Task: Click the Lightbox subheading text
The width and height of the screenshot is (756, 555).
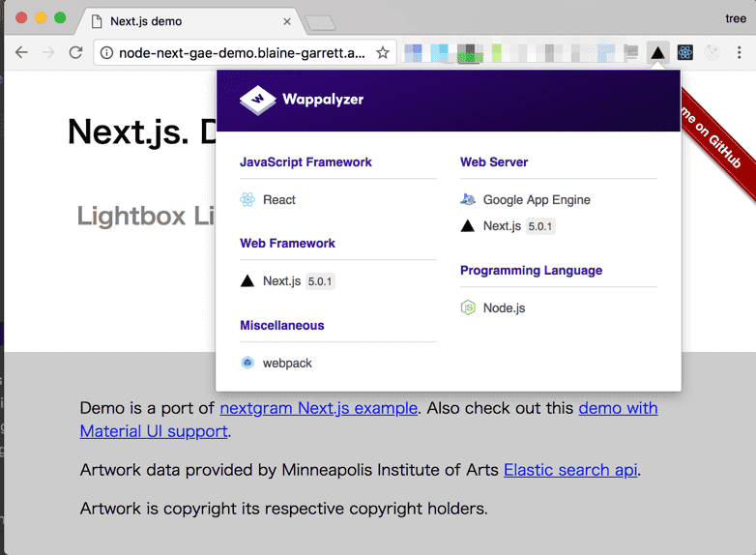Action: click(x=146, y=216)
